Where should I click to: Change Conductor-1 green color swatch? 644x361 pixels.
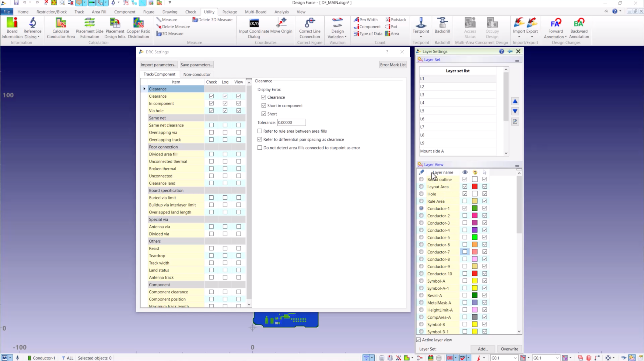(474, 208)
